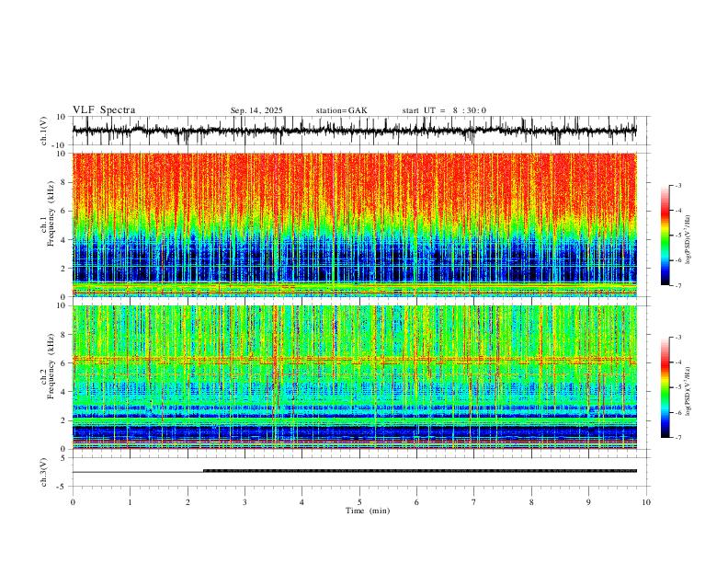Click the "-5" value on ch.1 colorbar scale
The width and height of the screenshot is (728, 563).
(678, 236)
